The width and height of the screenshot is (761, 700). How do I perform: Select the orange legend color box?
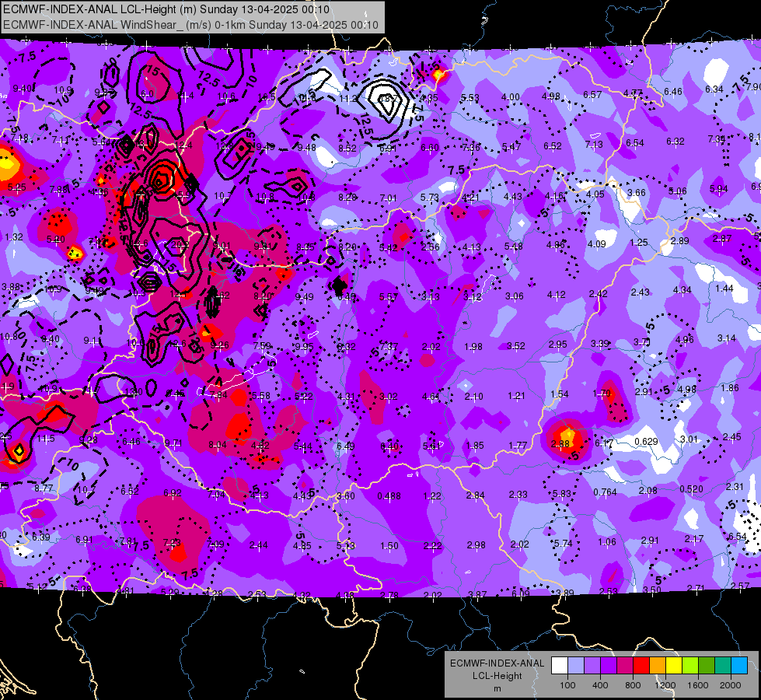click(x=658, y=666)
